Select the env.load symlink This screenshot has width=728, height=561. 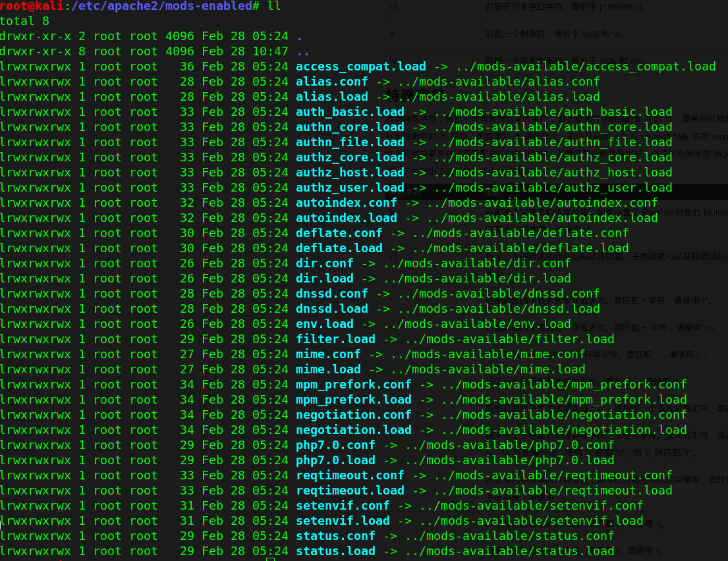click(325, 323)
